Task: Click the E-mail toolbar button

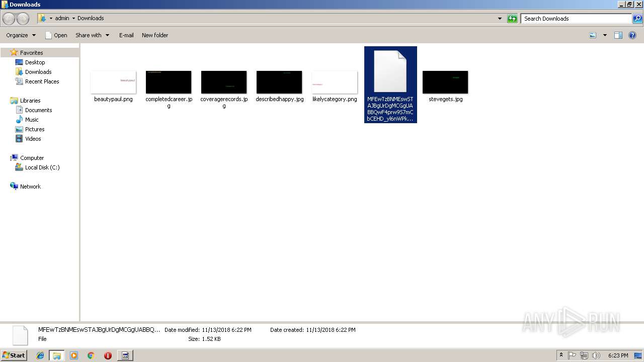Action: click(x=126, y=35)
